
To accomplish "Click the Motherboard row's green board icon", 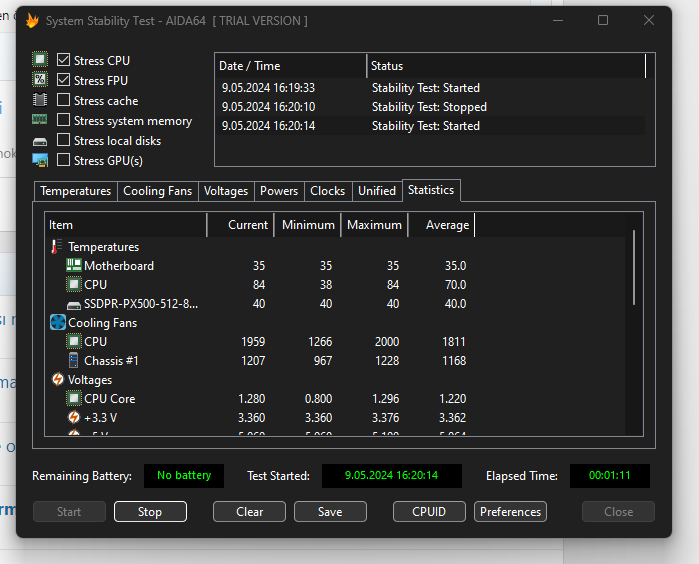I will 74,265.
